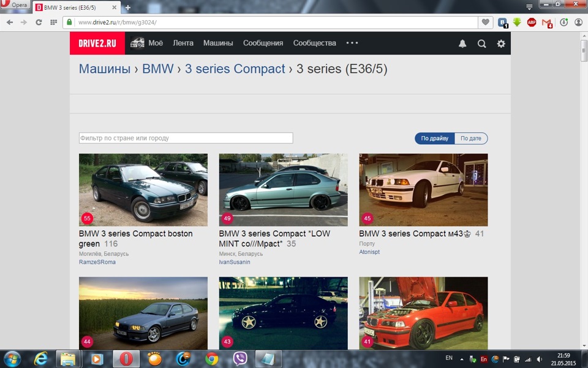588x368 pixels.
Task: Click the EN language indicator
Action: click(449, 358)
